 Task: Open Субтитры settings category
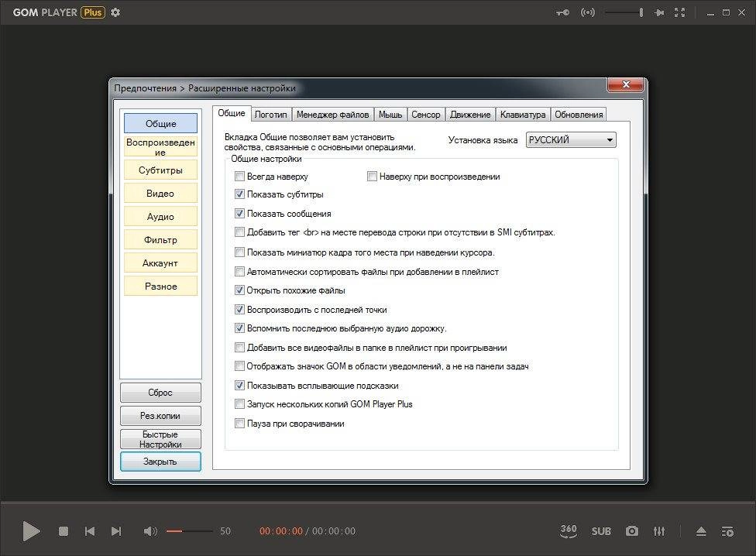(x=160, y=170)
